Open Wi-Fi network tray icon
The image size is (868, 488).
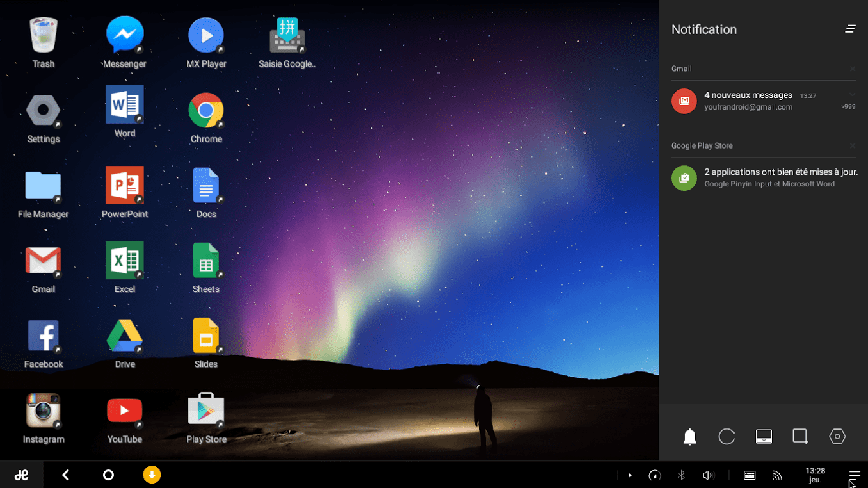[x=777, y=475]
